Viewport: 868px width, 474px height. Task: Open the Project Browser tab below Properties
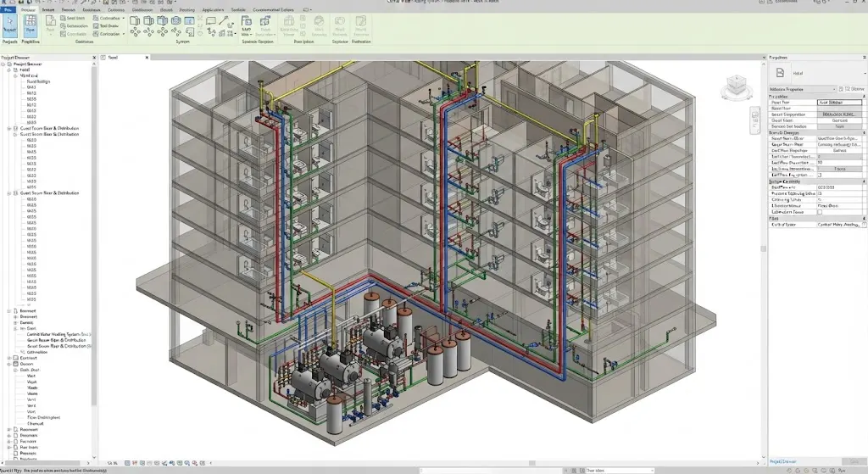[783, 461]
